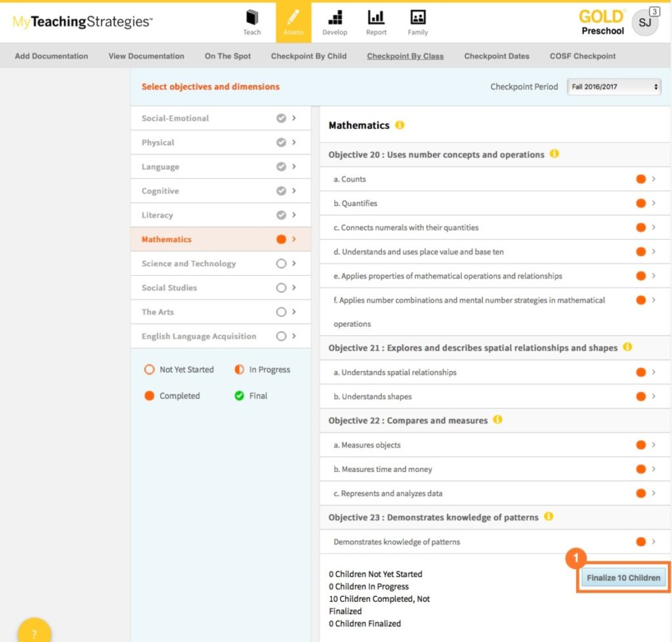Go to the View Documentation tab
The image size is (672, 642).
[146, 56]
